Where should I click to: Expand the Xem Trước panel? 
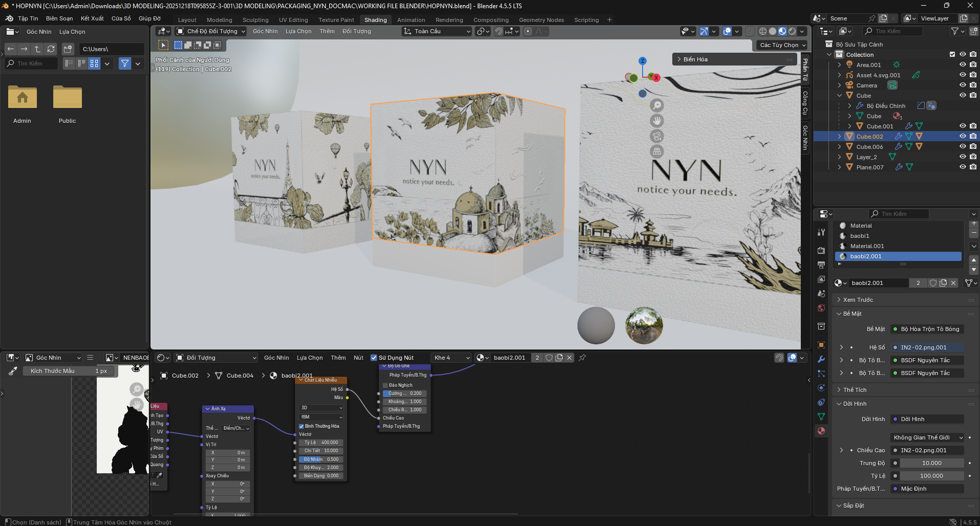click(x=858, y=300)
